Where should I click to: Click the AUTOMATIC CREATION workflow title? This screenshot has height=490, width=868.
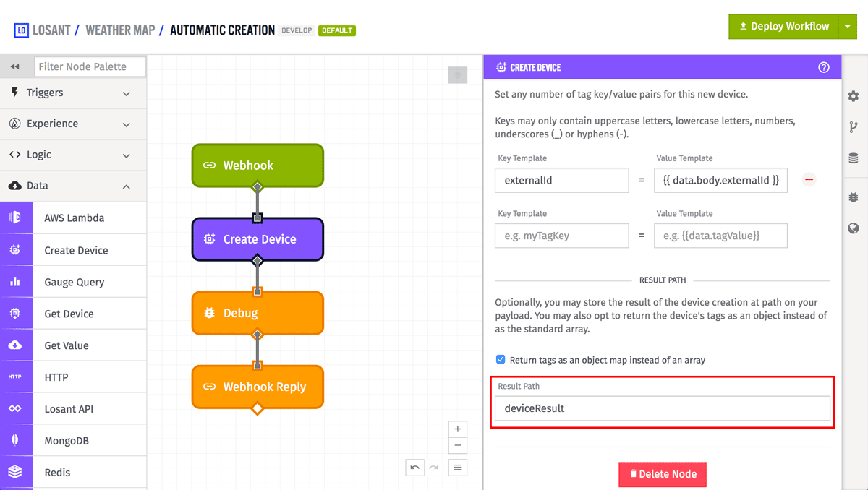(x=222, y=30)
